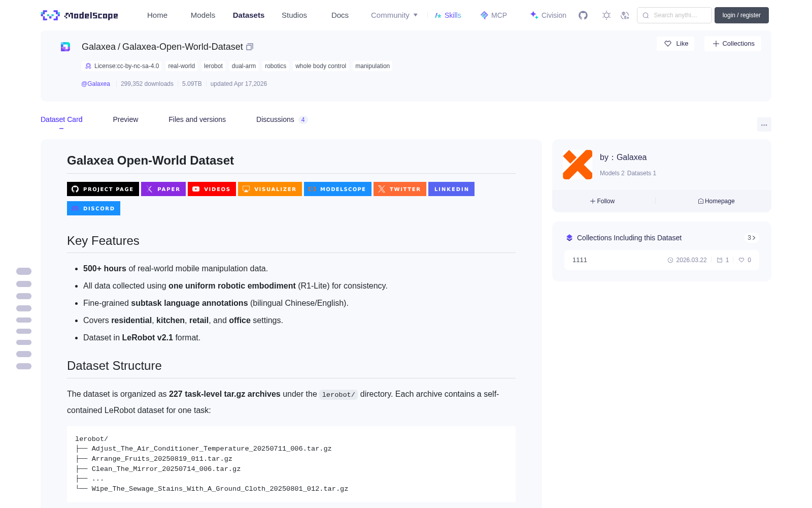The width and height of the screenshot is (812, 508).
Task: Open the PAPER badge
Action: (163, 189)
